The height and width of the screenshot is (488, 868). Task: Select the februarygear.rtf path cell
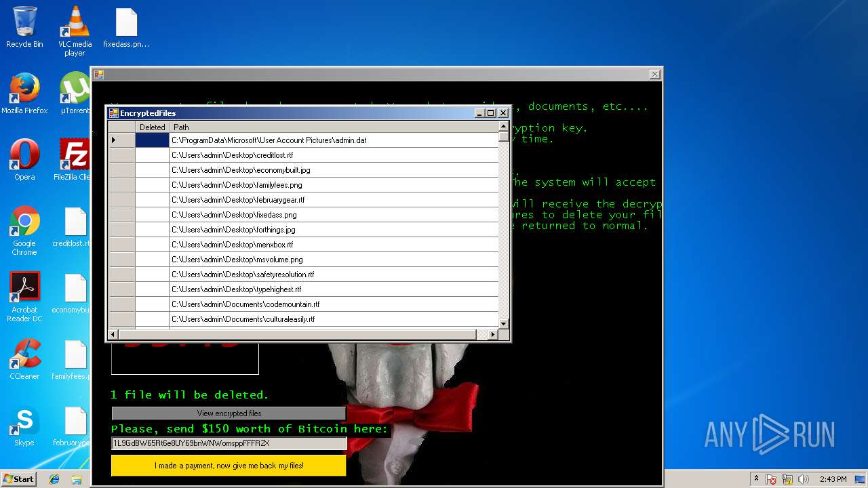click(x=334, y=200)
